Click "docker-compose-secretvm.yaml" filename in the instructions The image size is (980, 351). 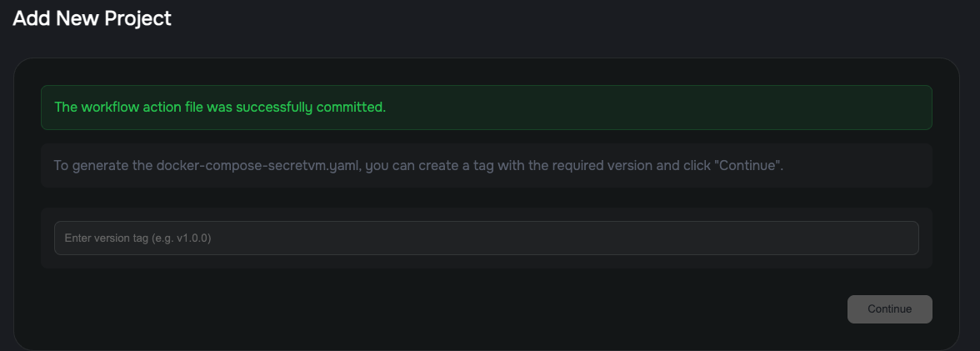point(258,165)
